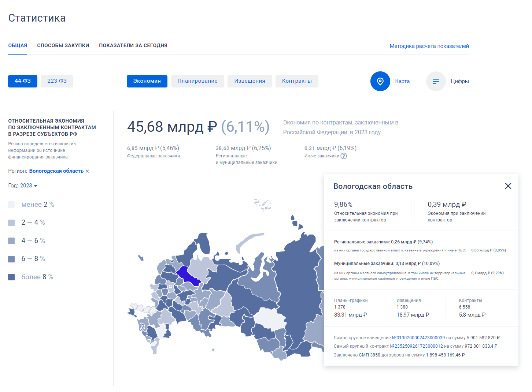Select the Экономия indicator
Image resolution: width=532 pixels, height=392 pixels.
point(147,81)
